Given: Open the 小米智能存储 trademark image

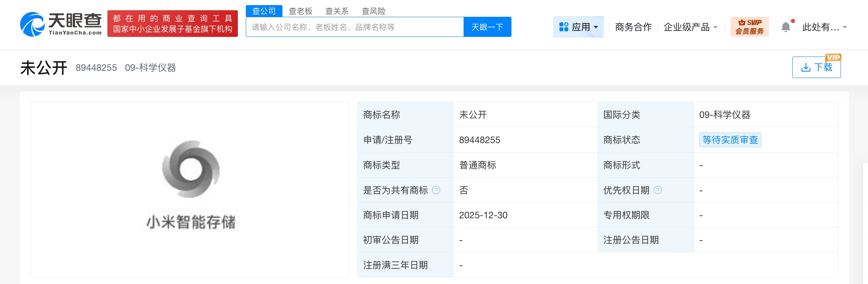Looking at the screenshot, I should pyautogui.click(x=190, y=186).
